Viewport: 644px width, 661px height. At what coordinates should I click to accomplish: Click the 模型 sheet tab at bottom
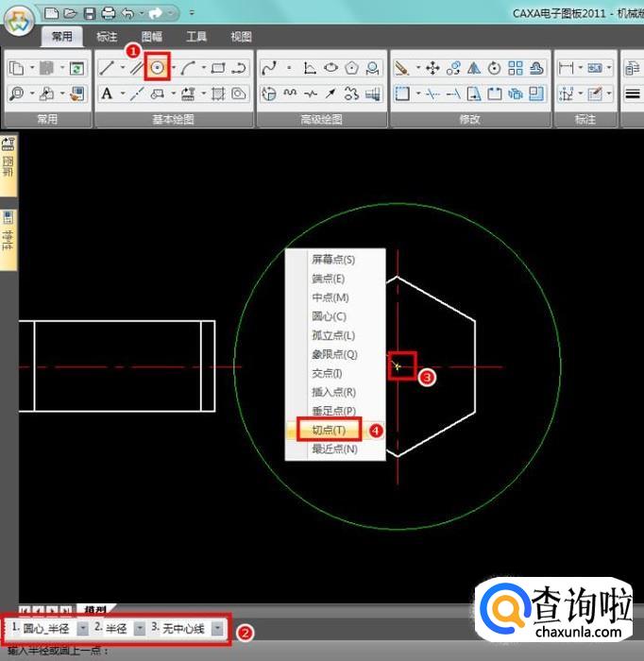(94, 611)
